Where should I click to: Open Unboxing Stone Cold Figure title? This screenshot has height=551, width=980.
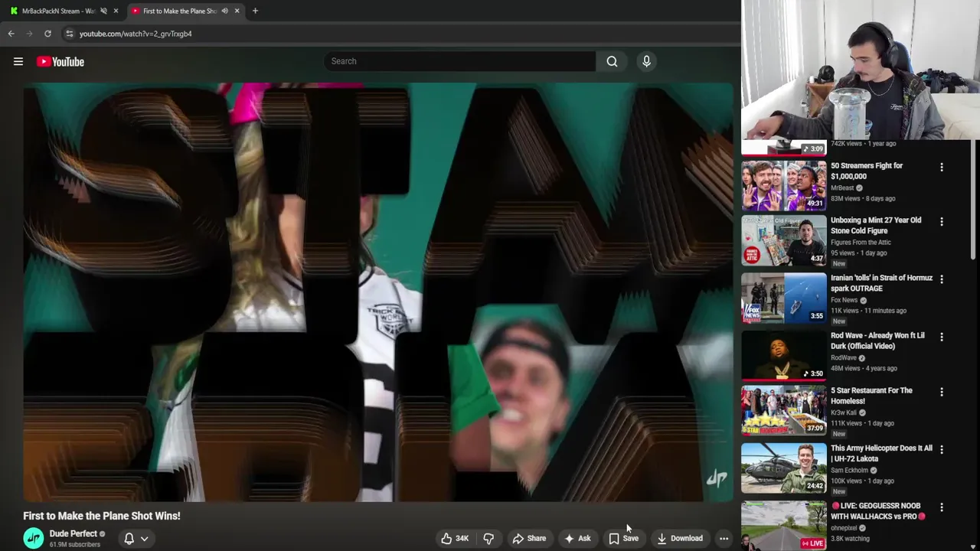click(x=876, y=225)
